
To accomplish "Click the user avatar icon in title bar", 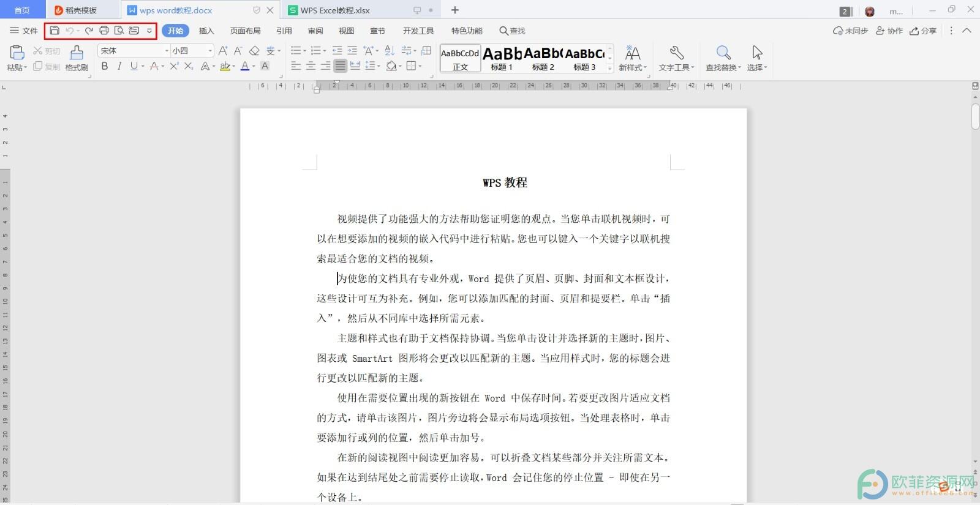I will coord(870,12).
